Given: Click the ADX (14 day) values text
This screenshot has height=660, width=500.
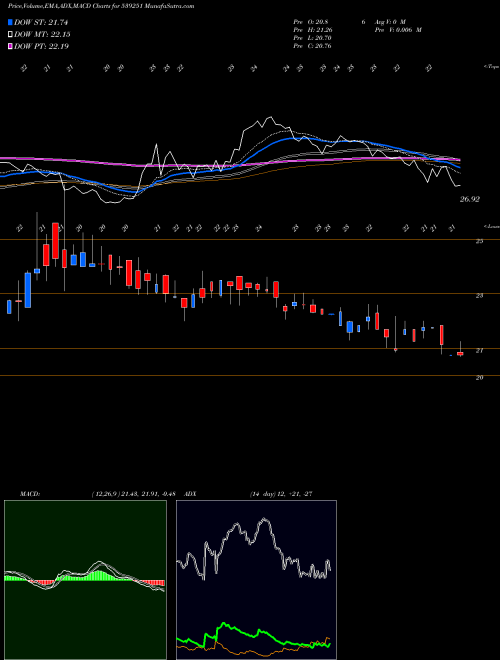Looking at the screenshot, I should [281, 494].
